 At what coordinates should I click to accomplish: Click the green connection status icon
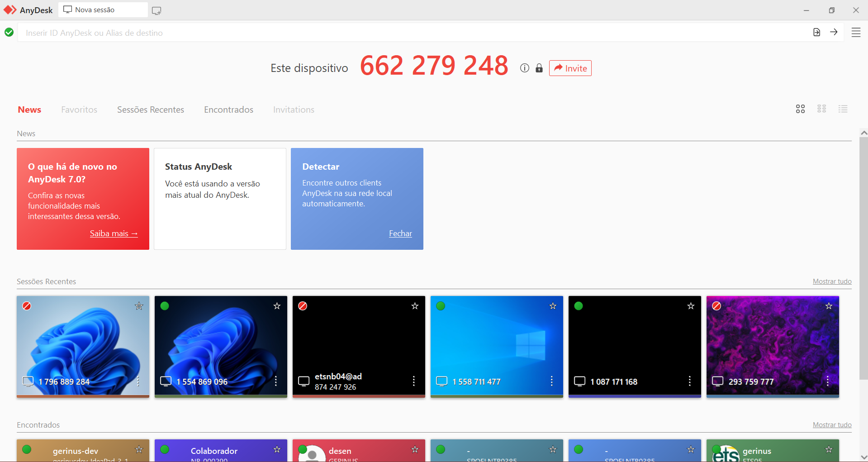[x=9, y=32]
